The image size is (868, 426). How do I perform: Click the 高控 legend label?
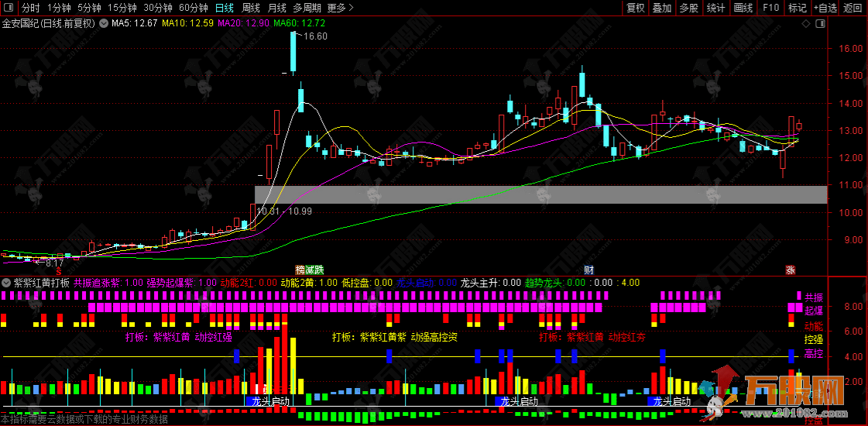point(814,353)
